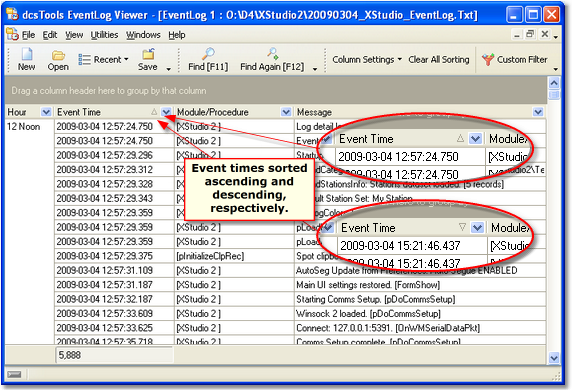The height and width of the screenshot is (392, 572).
Task: Select the 12 Noon hour cell
Action: (30, 127)
